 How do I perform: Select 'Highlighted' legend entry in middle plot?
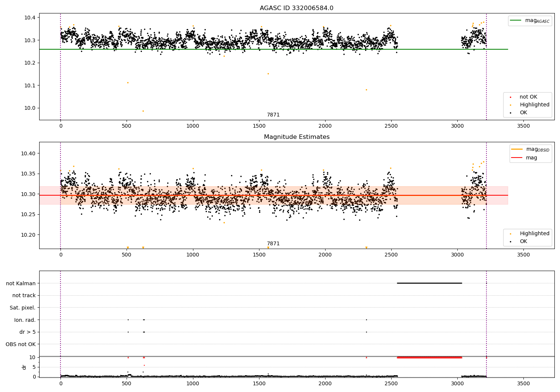point(534,234)
